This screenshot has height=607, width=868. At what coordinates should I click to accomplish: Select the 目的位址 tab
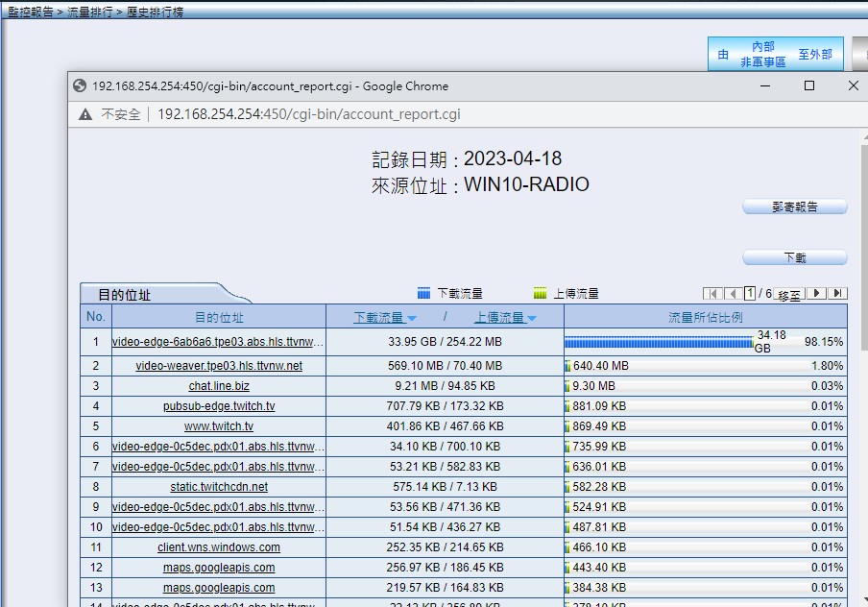tap(125, 295)
